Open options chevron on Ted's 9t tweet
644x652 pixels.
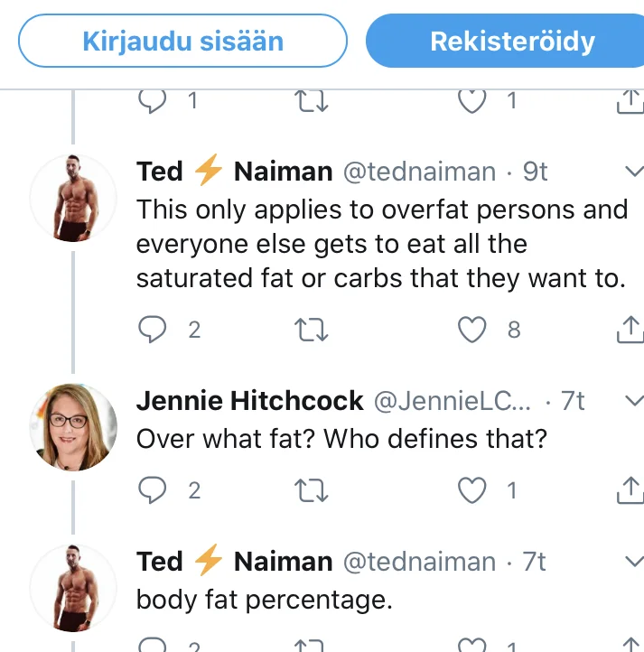[x=634, y=172]
